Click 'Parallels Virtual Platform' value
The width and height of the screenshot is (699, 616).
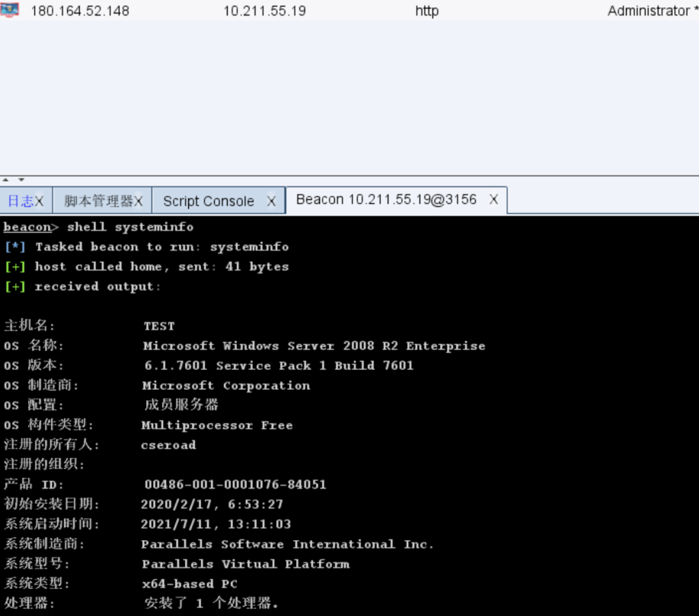click(246, 564)
